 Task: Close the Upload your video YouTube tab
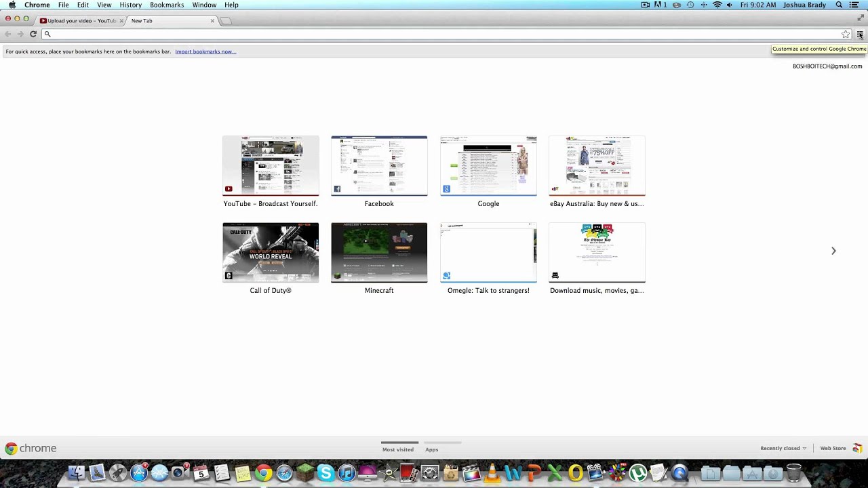[121, 21]
